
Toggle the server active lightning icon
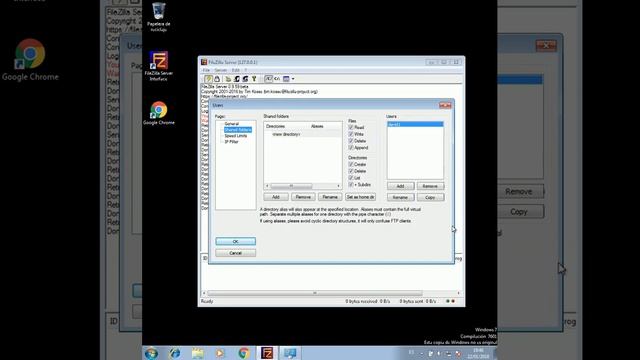(x=209, y=79)
